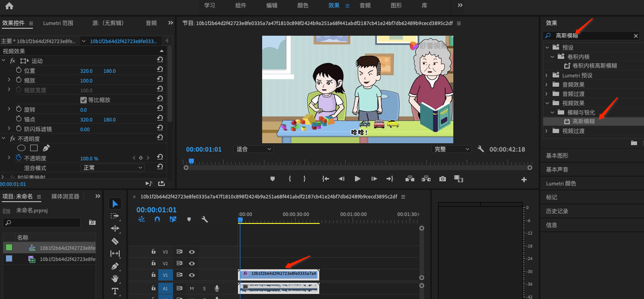
Task: Click Export Frame camera icon
Action: pyautogui.click(x=443, y=178)
